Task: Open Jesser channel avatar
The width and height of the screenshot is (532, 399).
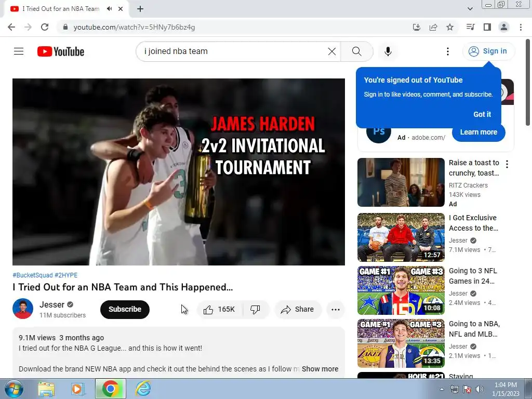Action: (x=23, y=309)
